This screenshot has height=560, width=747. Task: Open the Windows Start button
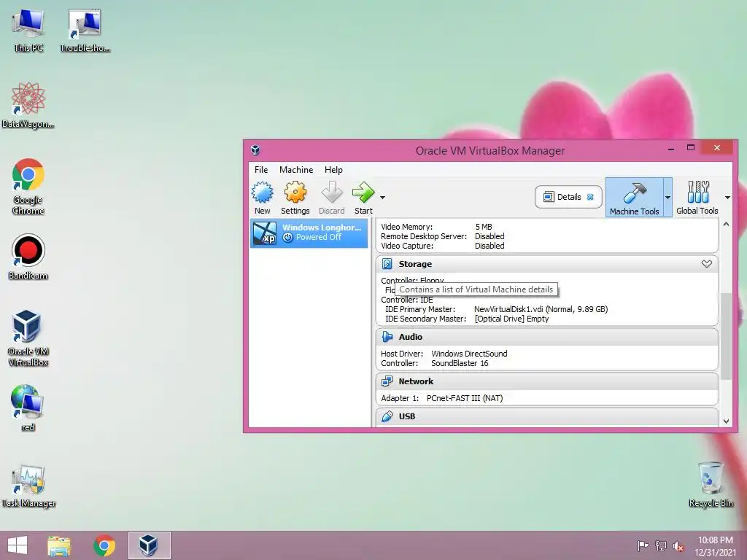(x=18, y=545)
